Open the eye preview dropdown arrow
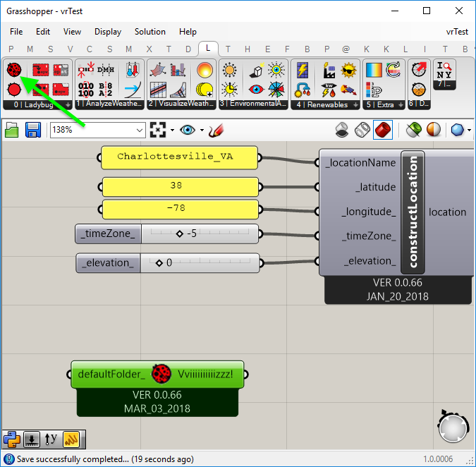Viewport: 476px width, 467px height. 202,131
